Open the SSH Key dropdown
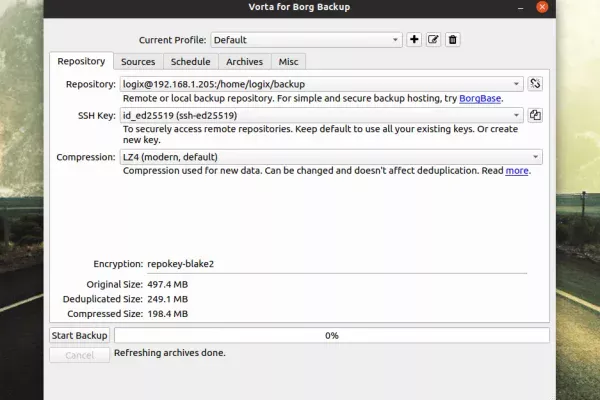600x400 pixels. 516,115
